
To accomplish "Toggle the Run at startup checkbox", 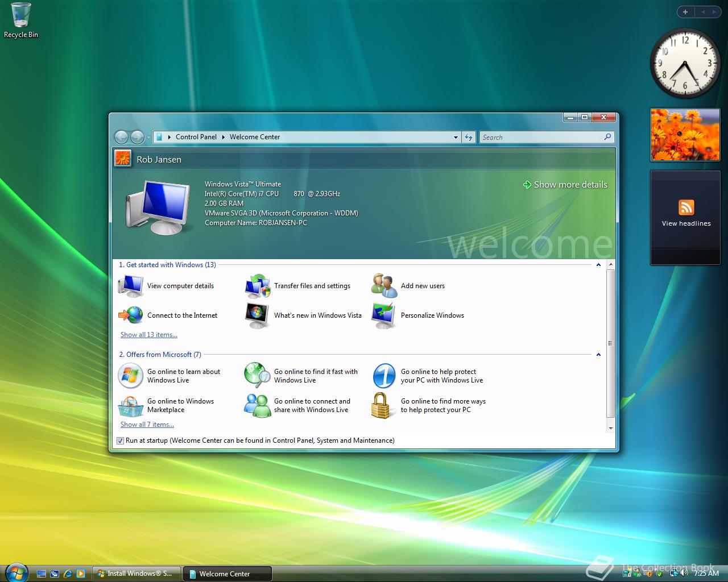I will coord(120,440).
